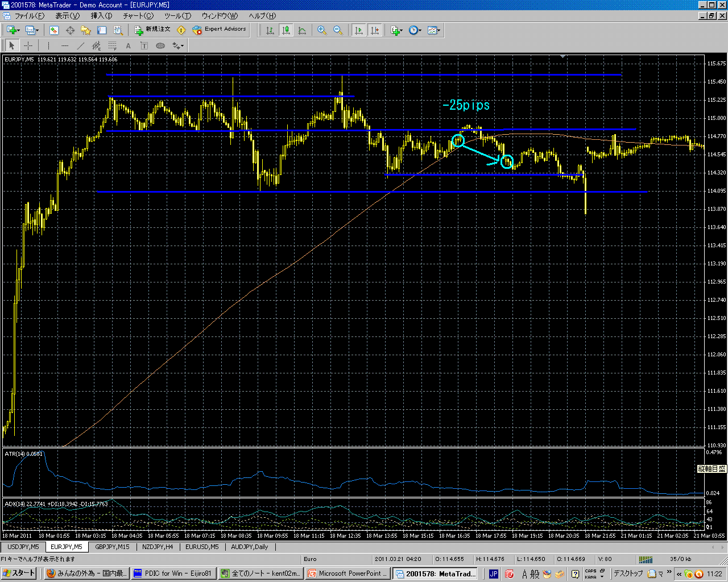This screenshot has width=728, height=582.
Task: Switch to the GBPJPY,M15 chart tab
Action: tap(112, 547)
